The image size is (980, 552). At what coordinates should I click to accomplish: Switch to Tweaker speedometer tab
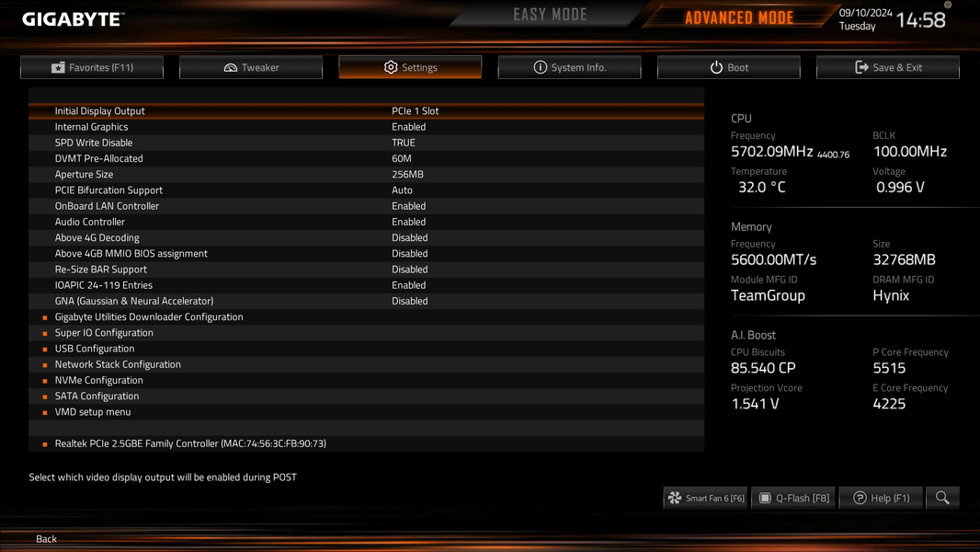[x=251, y=67]
